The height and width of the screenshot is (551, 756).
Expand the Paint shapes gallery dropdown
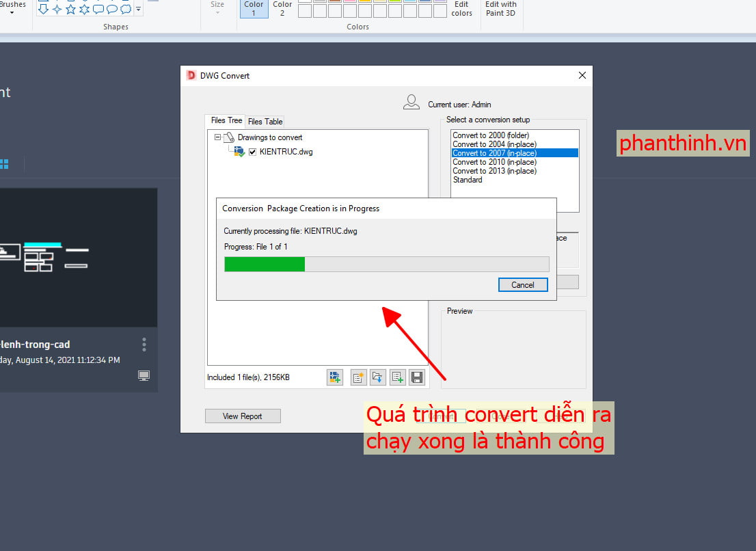tap(138, 9)
